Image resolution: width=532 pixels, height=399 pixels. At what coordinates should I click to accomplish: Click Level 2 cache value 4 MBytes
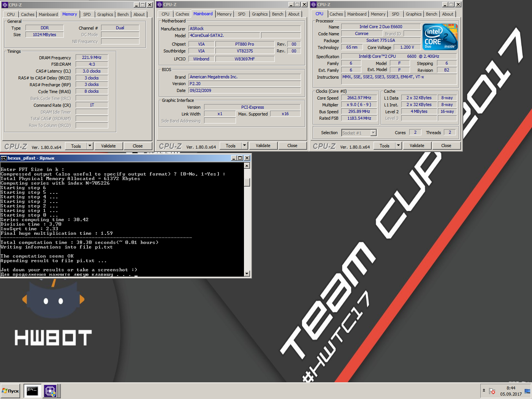(x=419, y=111)
